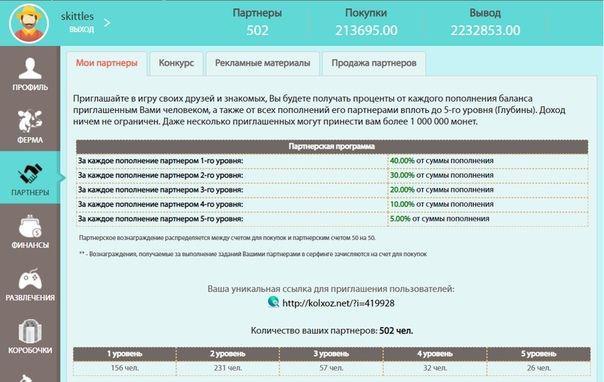This screenshot has width=604, height=382.
Task: Click the referral link http://kolxoz.net/?i=419928
Action: [x=338, y=303]
